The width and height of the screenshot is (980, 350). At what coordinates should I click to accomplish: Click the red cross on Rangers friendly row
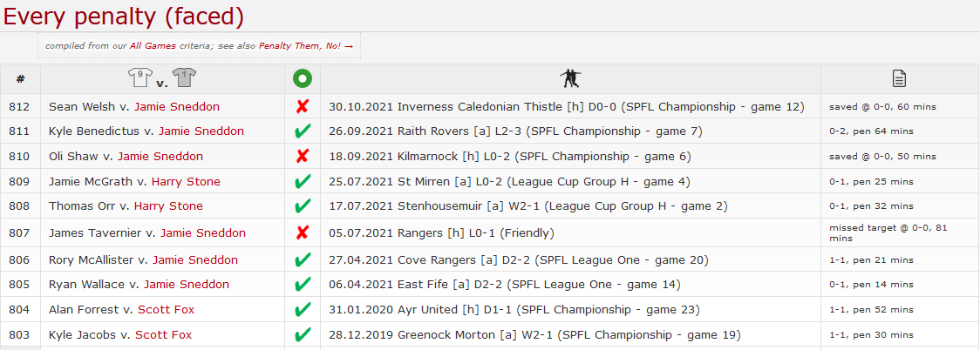click(303, 233)
